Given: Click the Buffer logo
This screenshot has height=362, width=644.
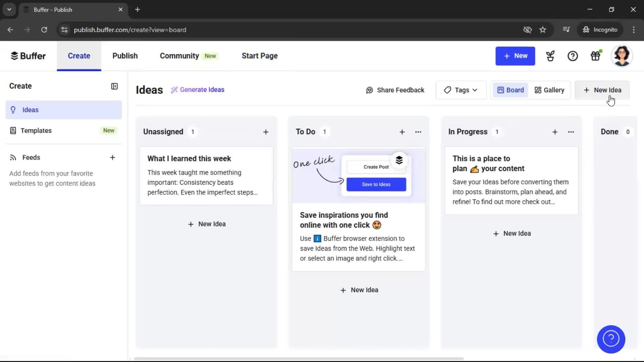Looking at the screenshot, I should coord(28,56).
